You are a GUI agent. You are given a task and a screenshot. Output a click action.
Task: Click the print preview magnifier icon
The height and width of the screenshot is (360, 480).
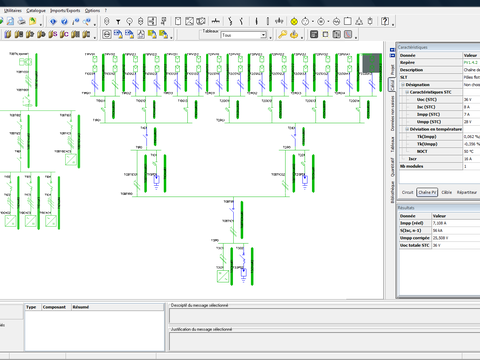tap(10, 22)
